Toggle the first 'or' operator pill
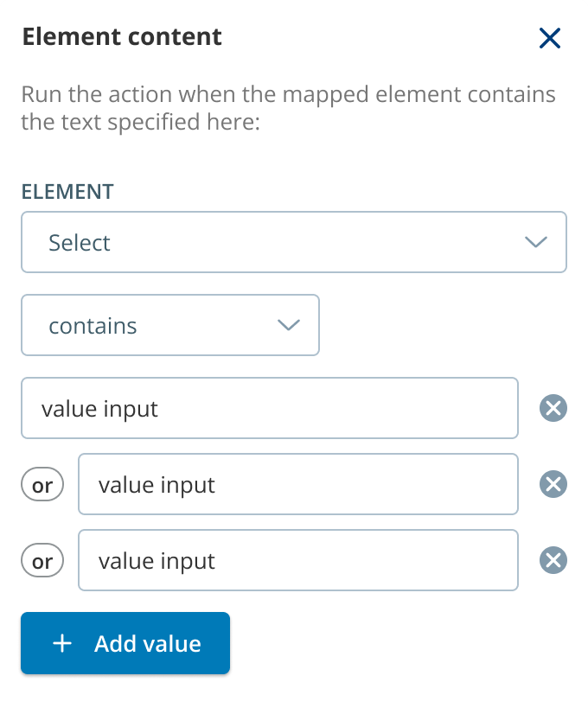The width and height of the screenshot is (588, 714). pos(42,484)
